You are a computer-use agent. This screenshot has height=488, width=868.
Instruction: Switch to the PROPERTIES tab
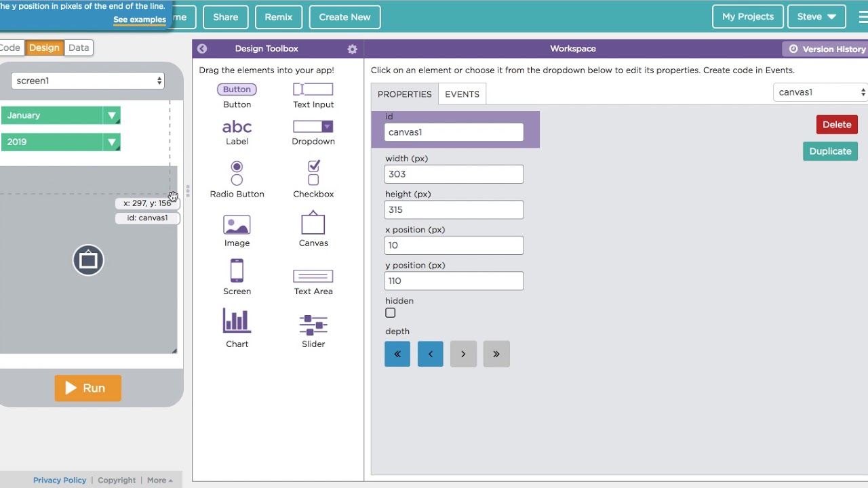tap(405, 94)
